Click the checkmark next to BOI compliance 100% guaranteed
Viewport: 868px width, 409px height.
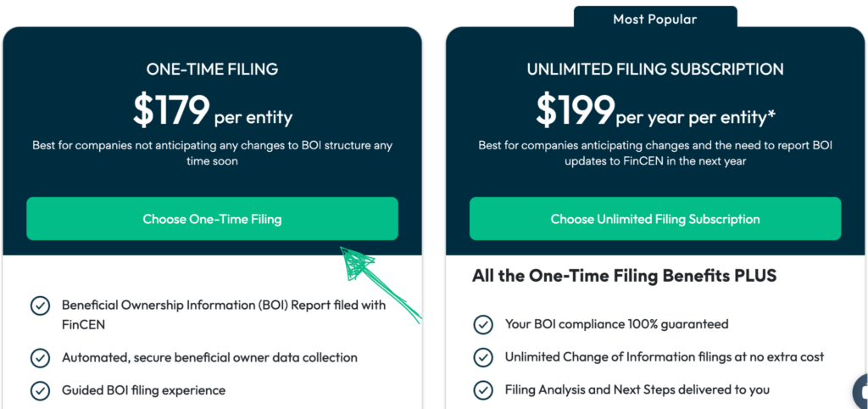pos(483,324)
